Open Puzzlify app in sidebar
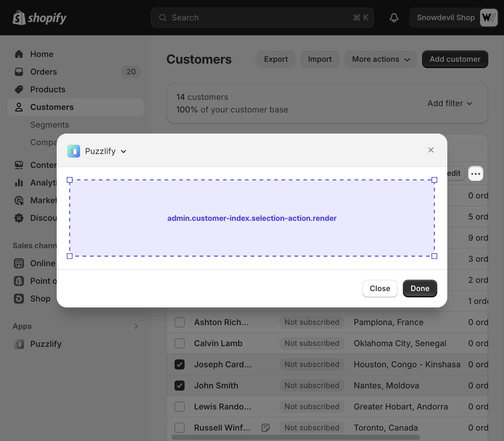Screen dimensions: 504x441 pos(46,344)
